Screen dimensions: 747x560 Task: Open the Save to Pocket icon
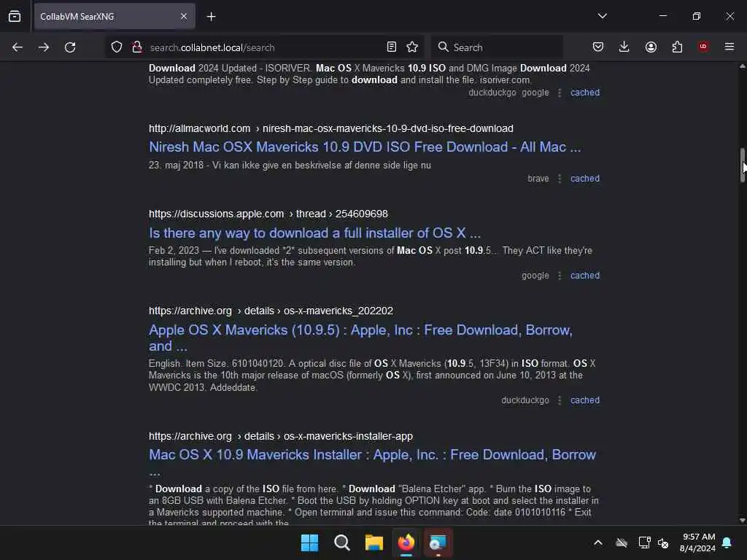pyautogui.click(x=598, y=47)
